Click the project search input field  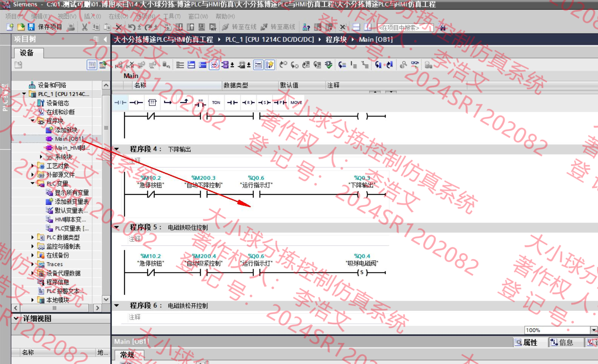[405, 28]
